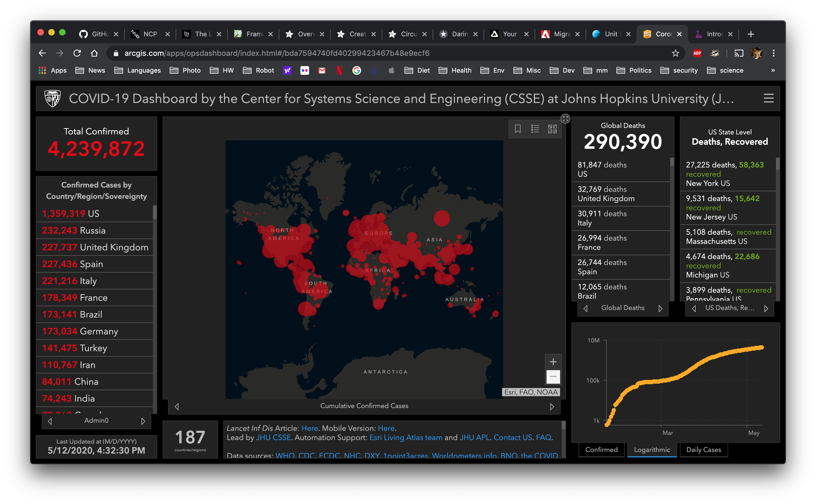Open the Apps bookmark shortcut

click(53, 70)
